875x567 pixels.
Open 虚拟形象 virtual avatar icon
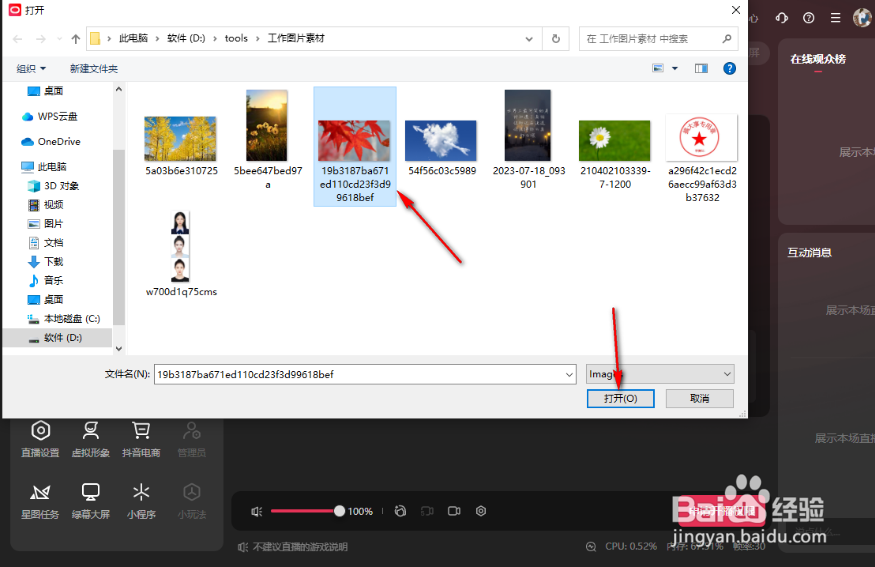[x=90, y=439]
